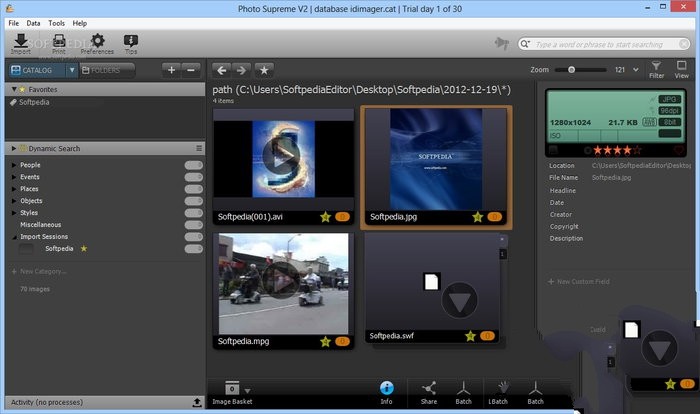Expand the People tree node

pos(14,165)
